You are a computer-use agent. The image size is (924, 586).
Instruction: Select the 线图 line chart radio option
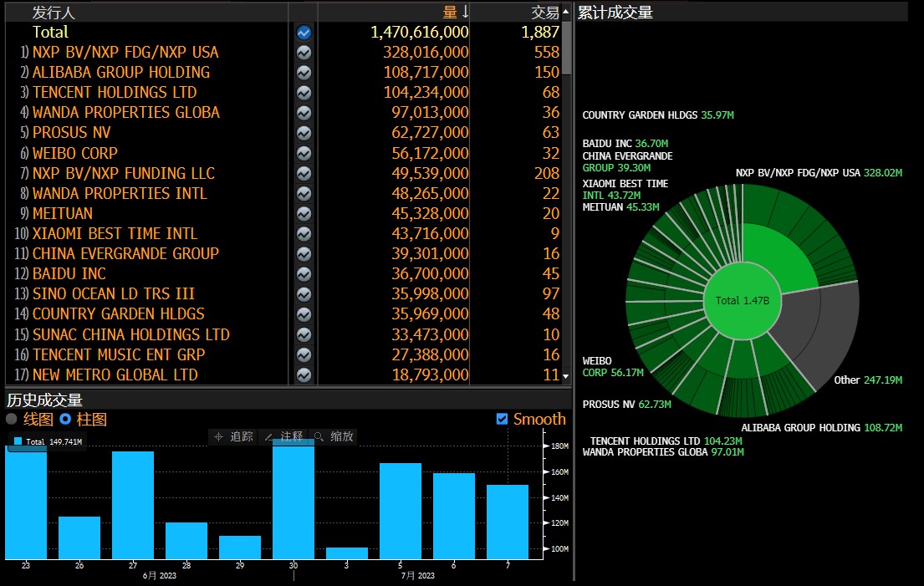[x=12, y=419]
